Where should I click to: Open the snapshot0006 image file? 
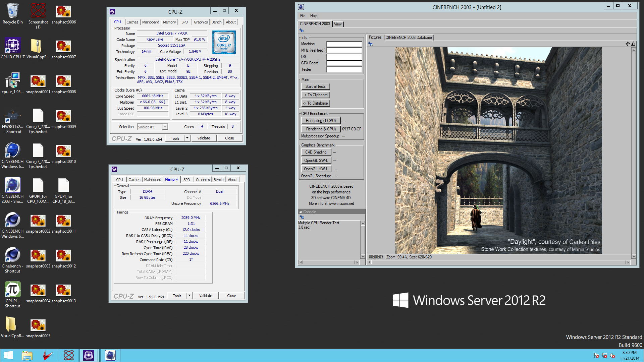point(64,14)
